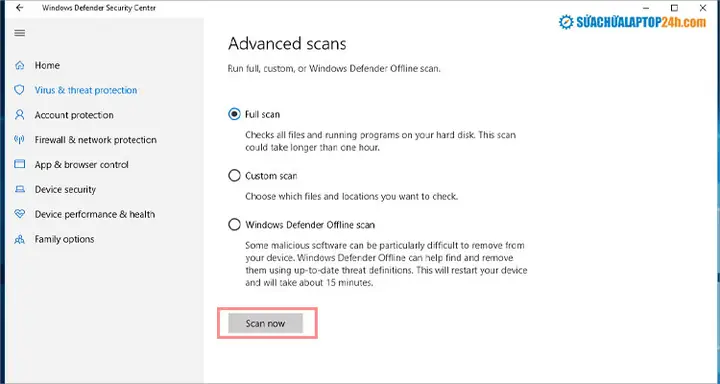The height and width of the screenshot is (384, 720).
Task: Click the App & browser control window icon
Action: coord(19,164)
